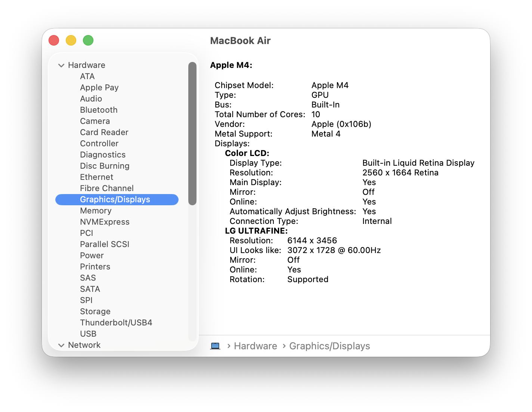The width and height of the screenshot is (532, 412).
Task: Select SATA in the sidebar
Action: click(x=90, y=289)
